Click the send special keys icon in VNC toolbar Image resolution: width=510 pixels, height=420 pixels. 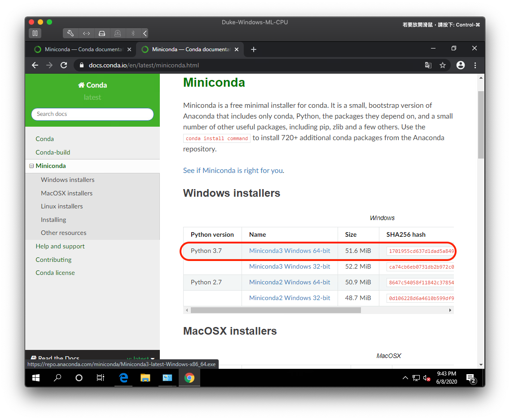click(x=86, y=33)
